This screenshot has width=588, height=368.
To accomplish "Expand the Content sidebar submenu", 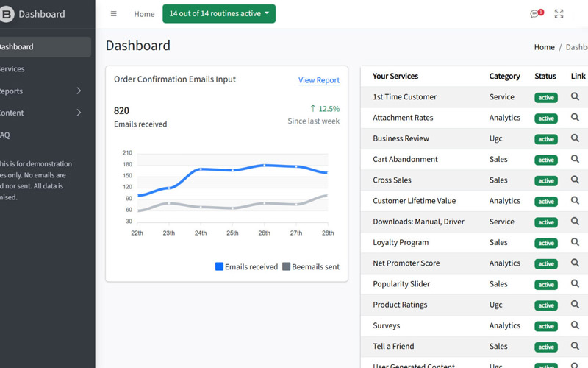I will pyautogui.click(x=79, y=113).
